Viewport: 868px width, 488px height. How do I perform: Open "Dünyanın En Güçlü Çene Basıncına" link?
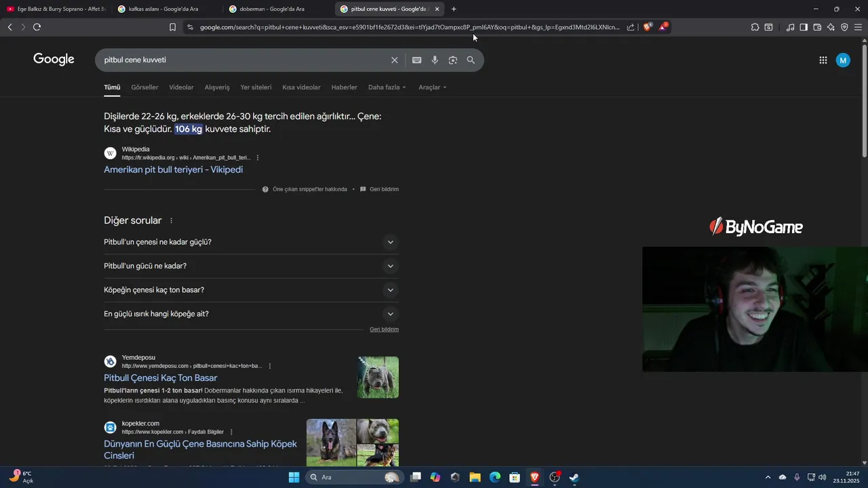(x=200, y=450)
